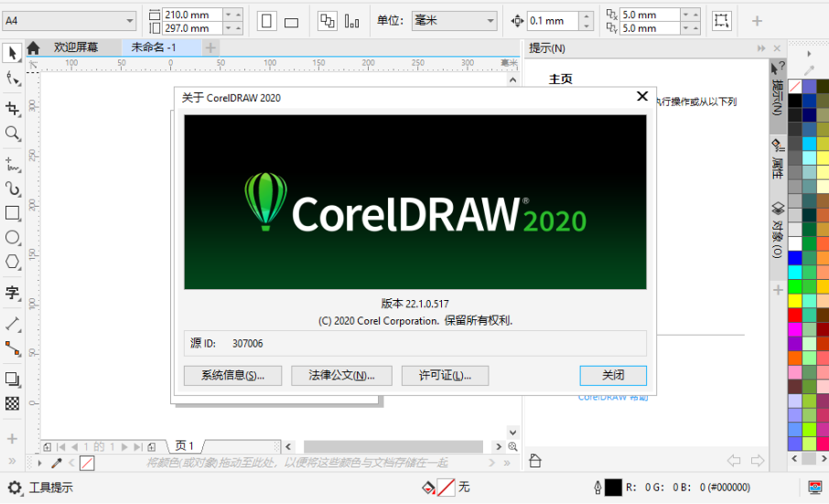Image resolution: width=829 pixels, height=504 pixels.
Task: Select the Freehand curve tool
Action: click(x=12, y=164)
